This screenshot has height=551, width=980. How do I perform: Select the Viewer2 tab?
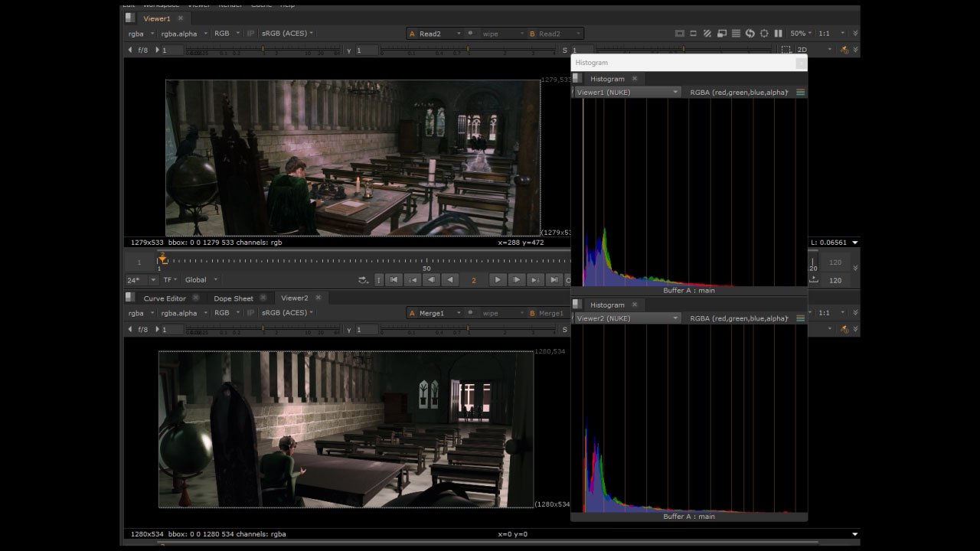point(295,298)
